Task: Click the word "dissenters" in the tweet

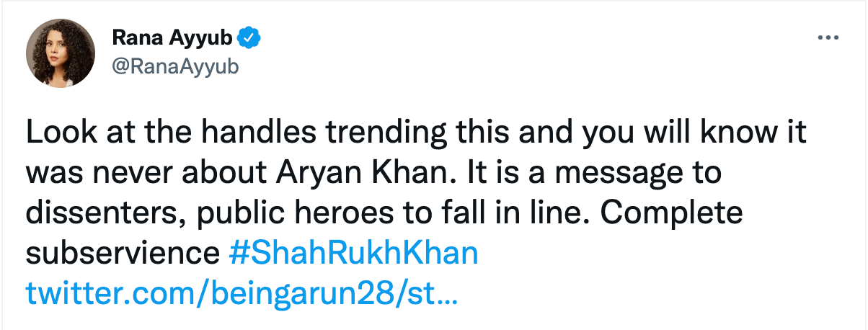Action: (x=97, y=214)
